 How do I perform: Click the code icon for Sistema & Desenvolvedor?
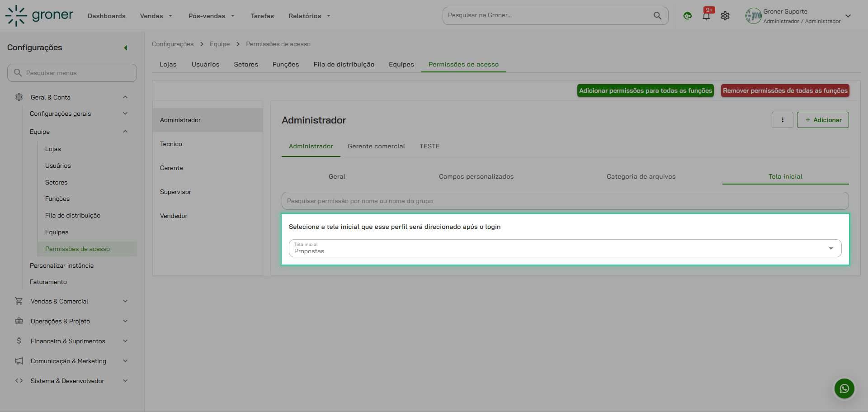19,380
